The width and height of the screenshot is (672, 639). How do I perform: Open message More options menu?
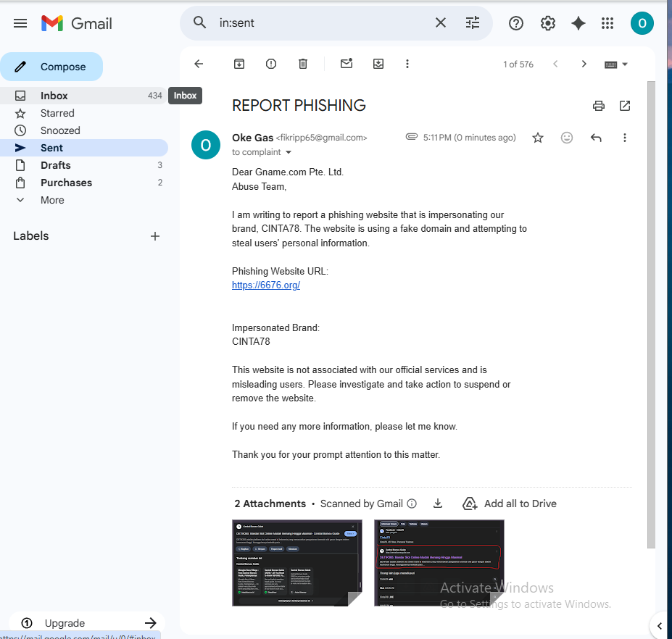624,138
